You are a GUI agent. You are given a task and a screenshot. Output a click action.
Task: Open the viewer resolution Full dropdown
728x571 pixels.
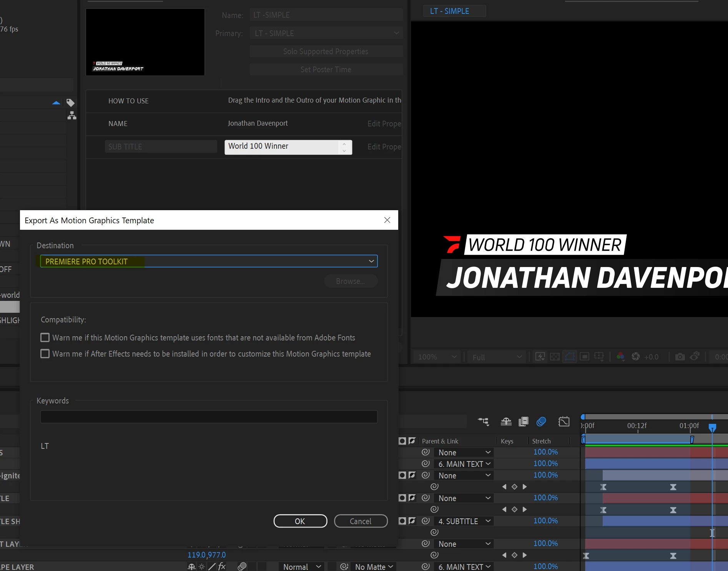coord(497,357)
